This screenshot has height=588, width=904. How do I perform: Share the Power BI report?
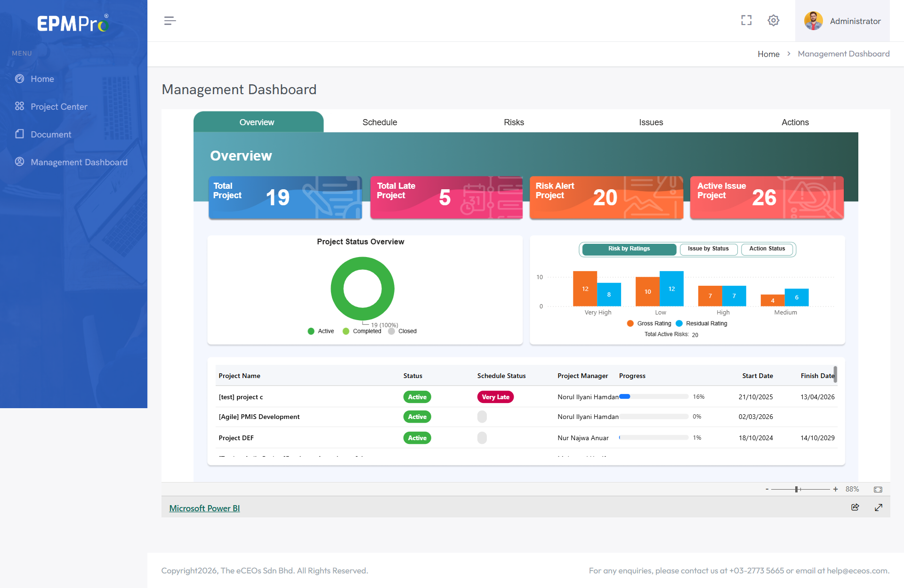[x=855, y=507]
